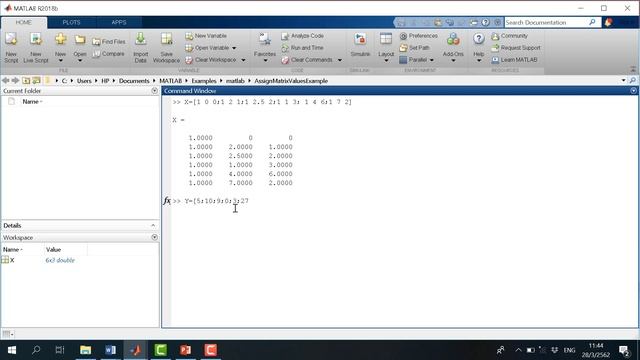Sort the Current Folder by Name
This screenshot has height=360, width=640.
(x=31, y=102)
